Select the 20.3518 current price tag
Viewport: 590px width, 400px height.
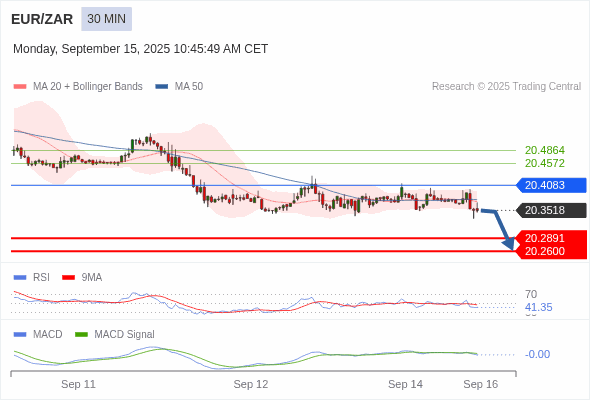[x=551, y=210]
